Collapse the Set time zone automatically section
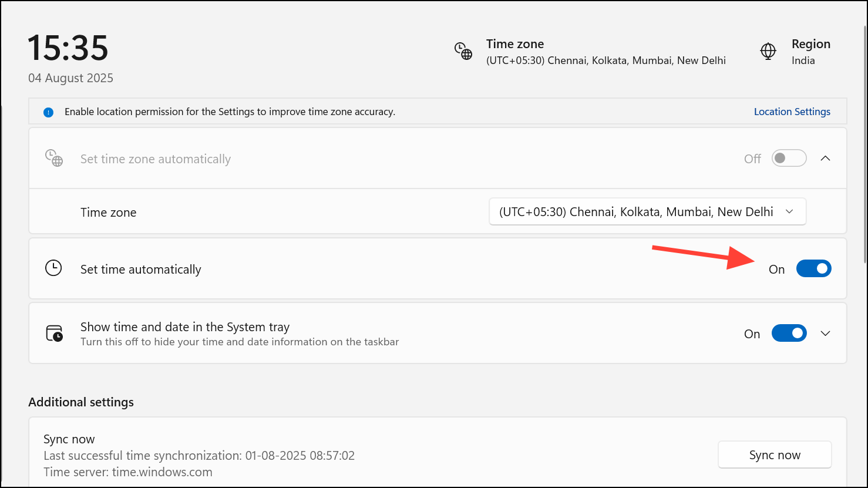 click(825, 158)
